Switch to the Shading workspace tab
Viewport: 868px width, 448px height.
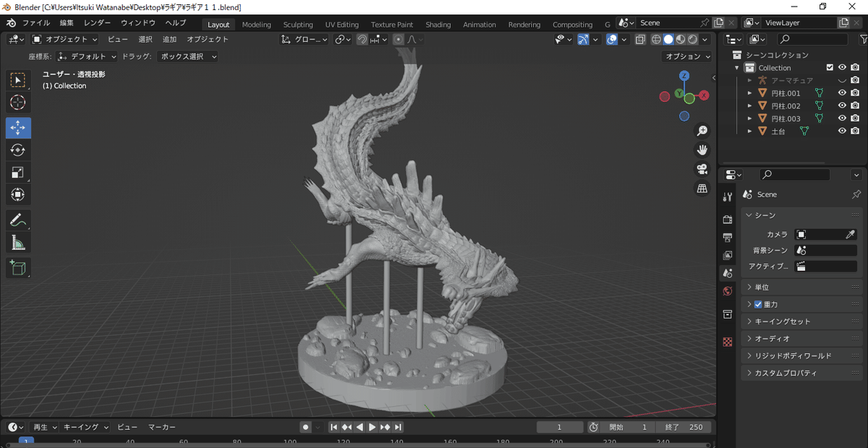438,25
